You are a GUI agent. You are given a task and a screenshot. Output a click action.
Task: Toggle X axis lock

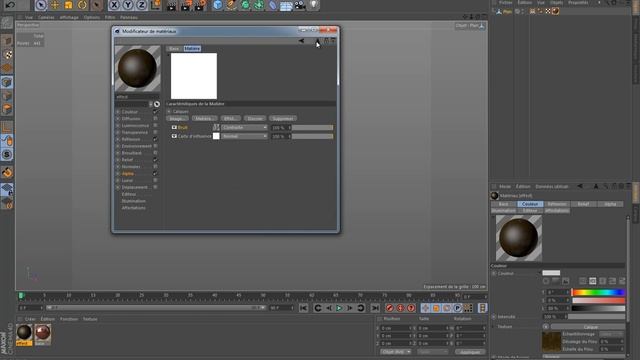[x=114, y=5]
